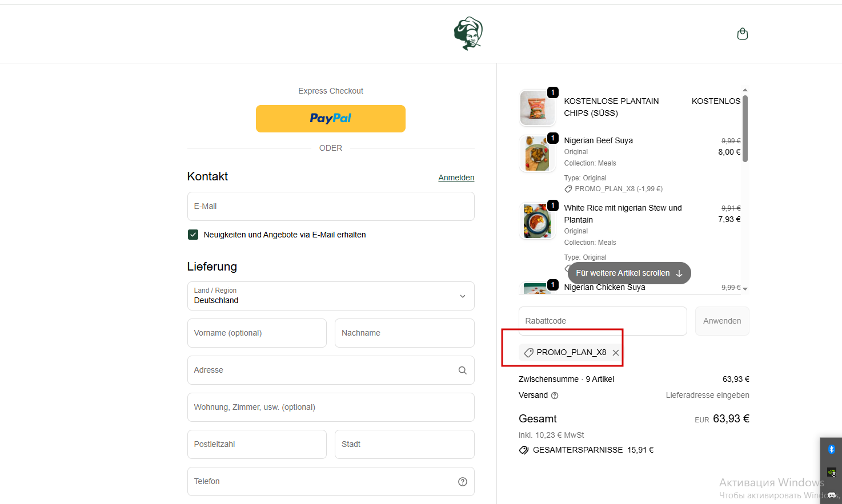Click the Plantain Chips product thumbnail

pos(537,107)
